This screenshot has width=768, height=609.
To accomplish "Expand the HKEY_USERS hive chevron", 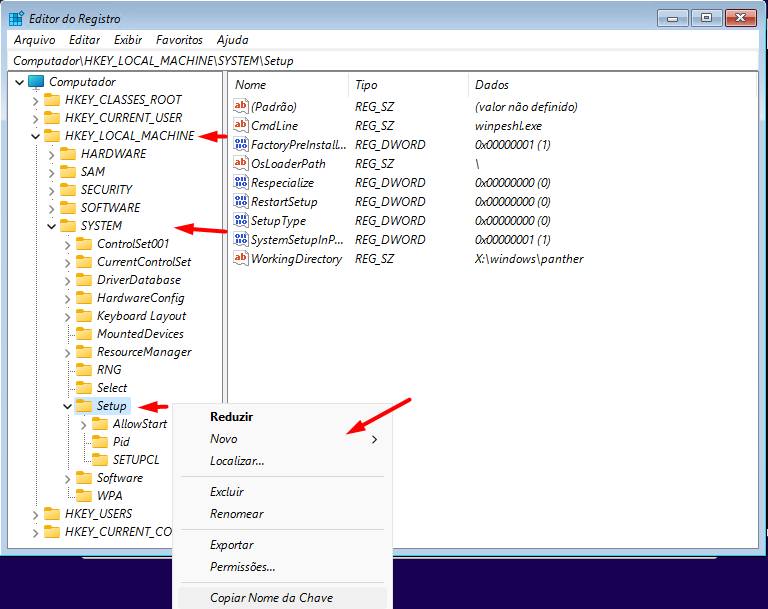I will click(36, 514).
